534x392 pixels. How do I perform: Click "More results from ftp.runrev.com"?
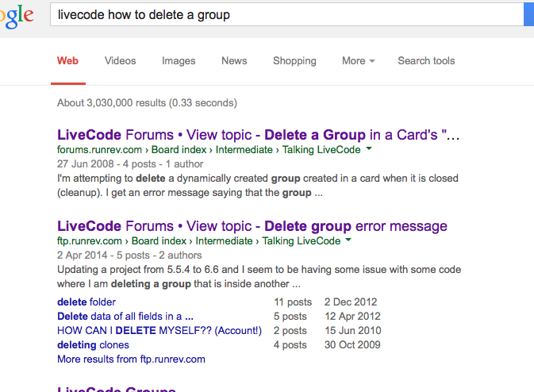[x=131, y=359]
